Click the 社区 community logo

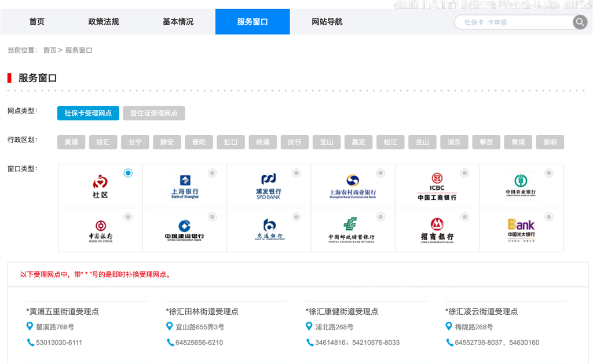[x=100, y=186]
